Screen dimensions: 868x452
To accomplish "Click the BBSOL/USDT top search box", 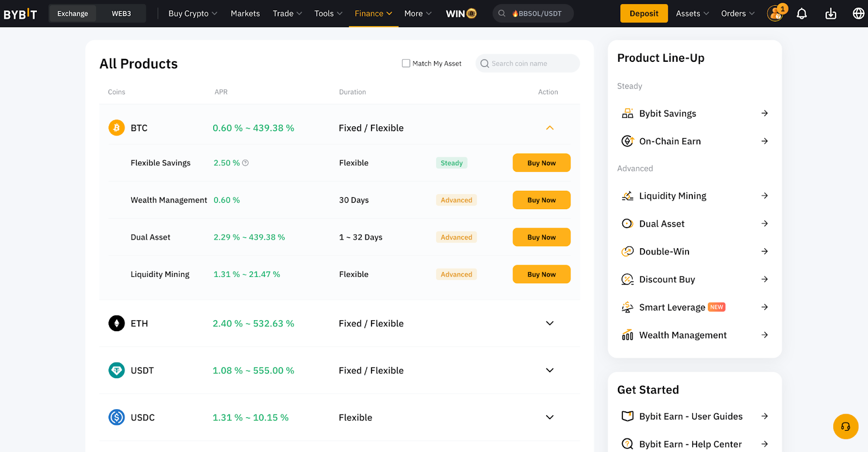I will 533,14.
